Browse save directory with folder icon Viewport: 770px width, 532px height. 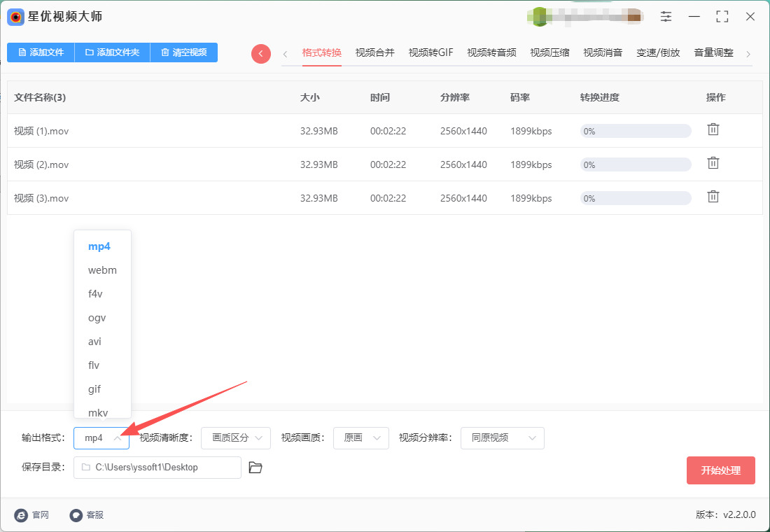(255, 468)
